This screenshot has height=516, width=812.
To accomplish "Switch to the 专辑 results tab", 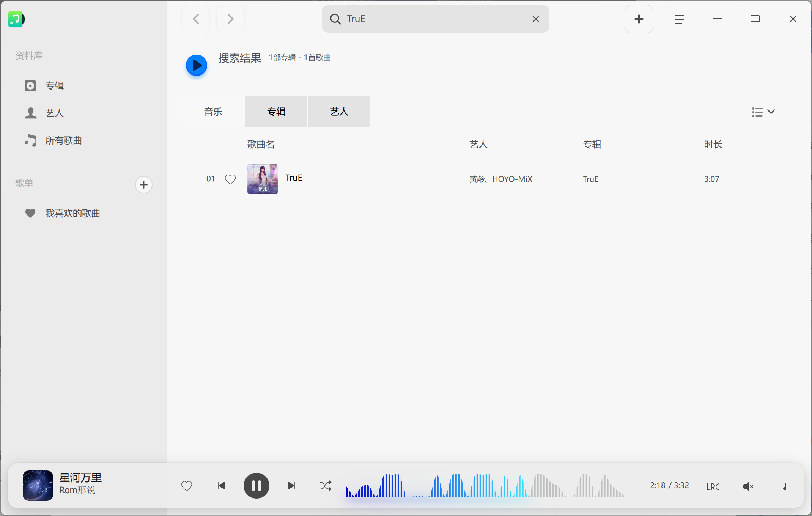I will click(276, 112).
